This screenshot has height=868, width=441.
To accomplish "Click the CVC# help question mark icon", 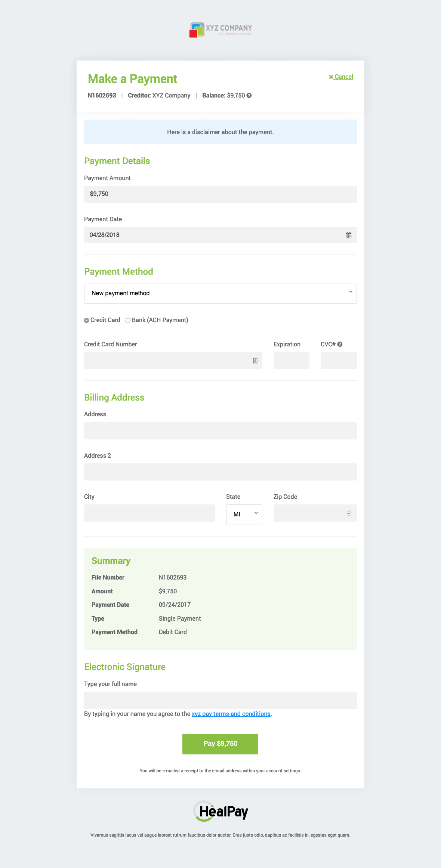I will (x=340, y=345).
